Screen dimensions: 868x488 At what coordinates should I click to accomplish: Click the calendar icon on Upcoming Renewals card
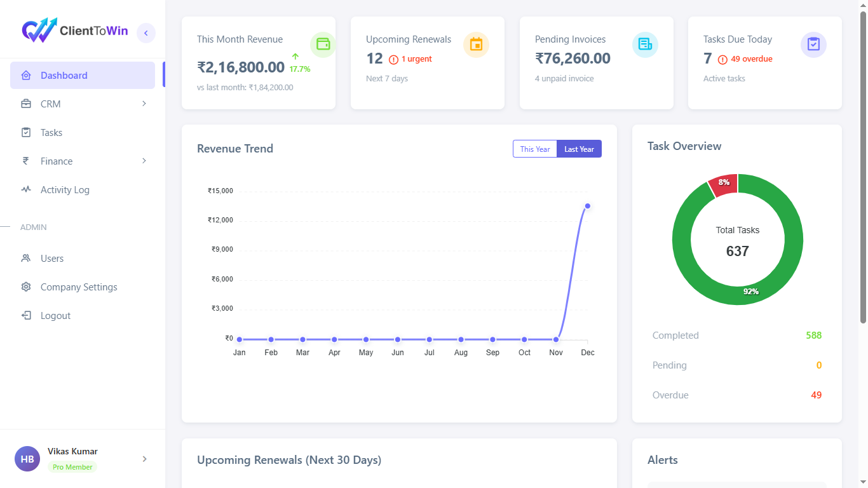(x=476, y=44)
